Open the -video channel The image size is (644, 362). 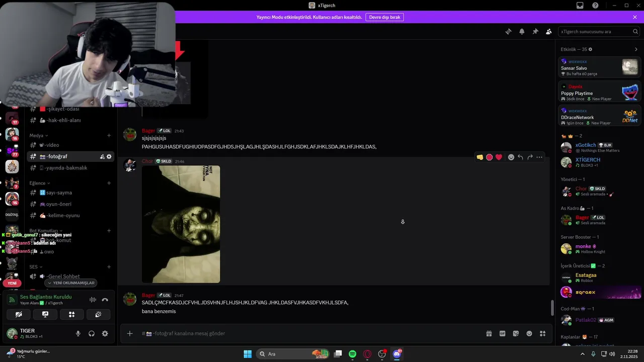(x=70, y=145)
